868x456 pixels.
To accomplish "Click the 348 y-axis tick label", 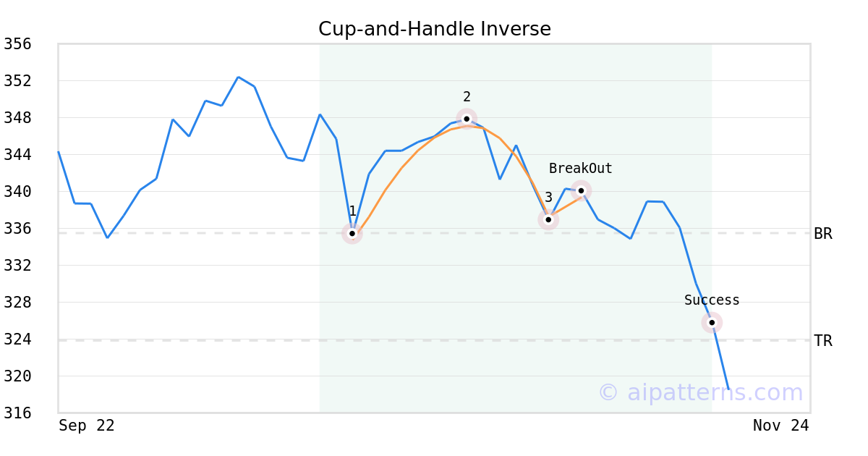I will (17, 118).
